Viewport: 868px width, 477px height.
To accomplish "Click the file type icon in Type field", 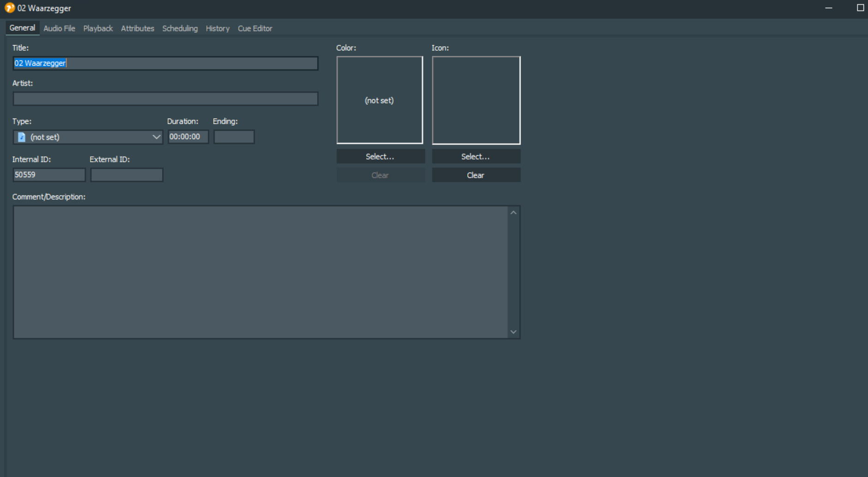I will click(21, 137).
